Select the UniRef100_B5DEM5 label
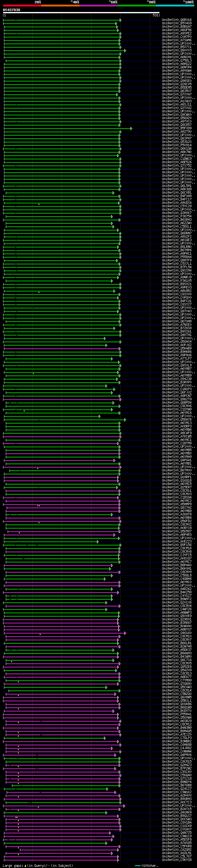 click(177, 88)
